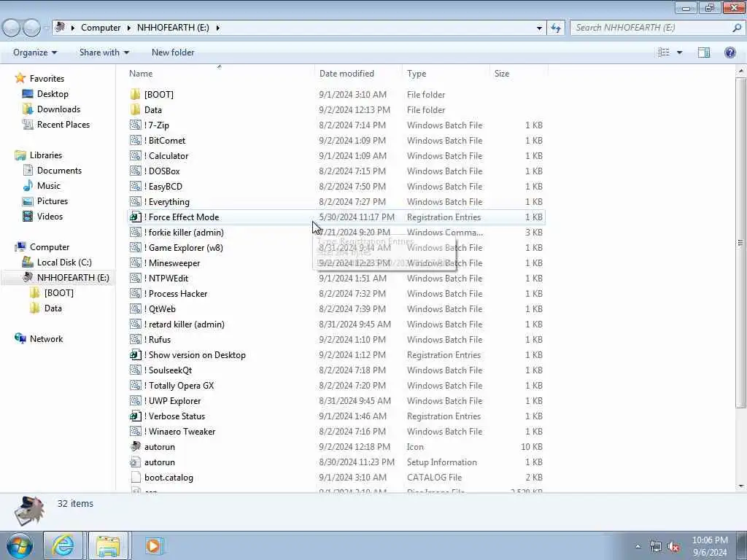Click the refresh button beside address bar
Image resolution: width=747 pixels, height=560 pixels.
pyautogui.click(x=555, y=28)
